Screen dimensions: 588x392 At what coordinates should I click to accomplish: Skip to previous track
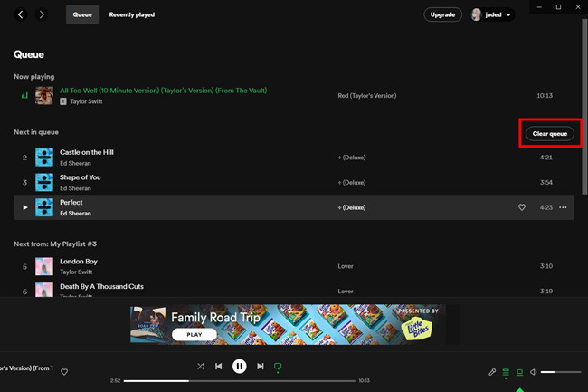(x=219, y=366)
